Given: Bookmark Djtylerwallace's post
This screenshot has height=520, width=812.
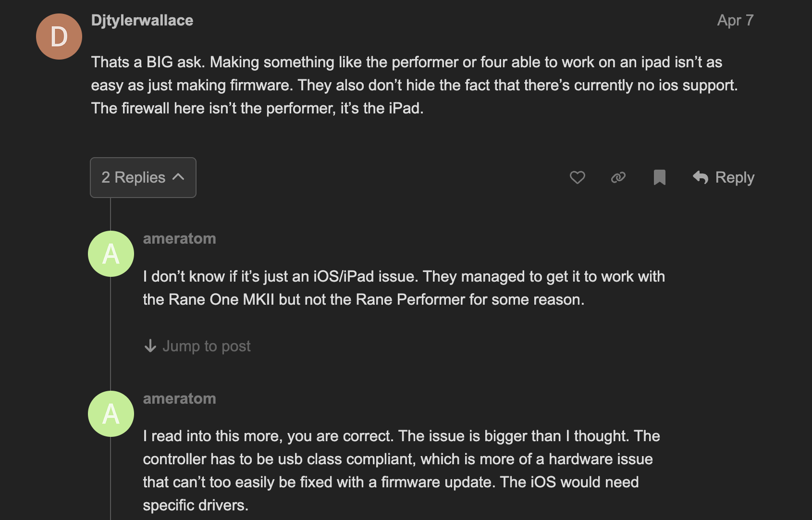Looking at the screenshot, I should click(x=659, y=177).
